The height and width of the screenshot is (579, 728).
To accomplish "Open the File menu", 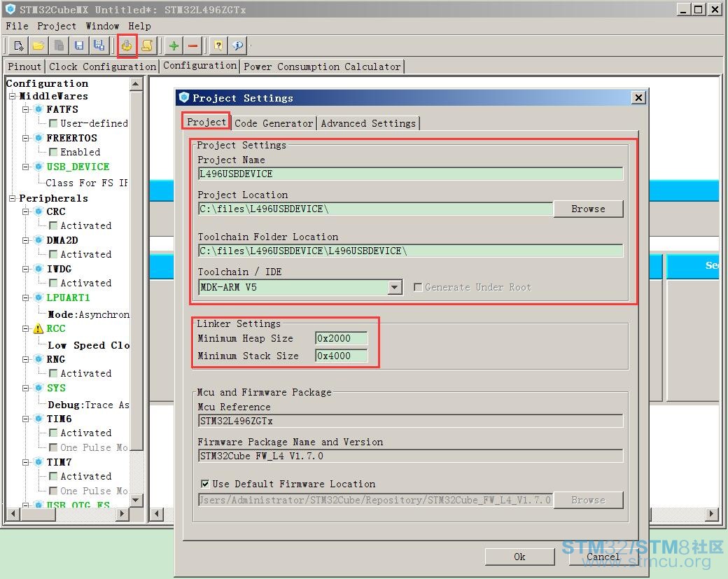I will point(17,26).
